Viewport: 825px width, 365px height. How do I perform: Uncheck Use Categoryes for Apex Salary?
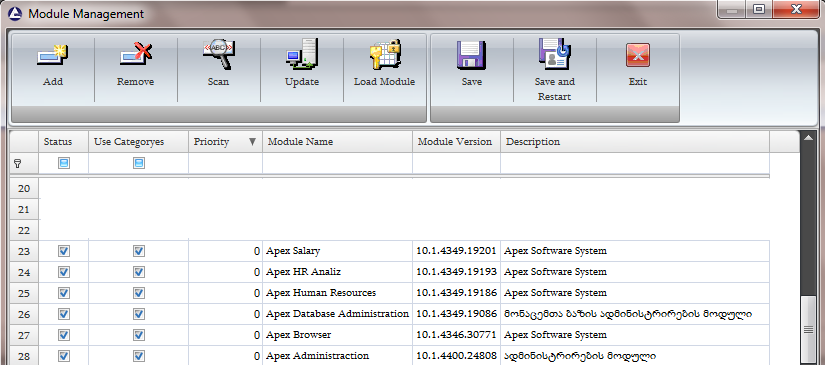(x=138, y=251)
